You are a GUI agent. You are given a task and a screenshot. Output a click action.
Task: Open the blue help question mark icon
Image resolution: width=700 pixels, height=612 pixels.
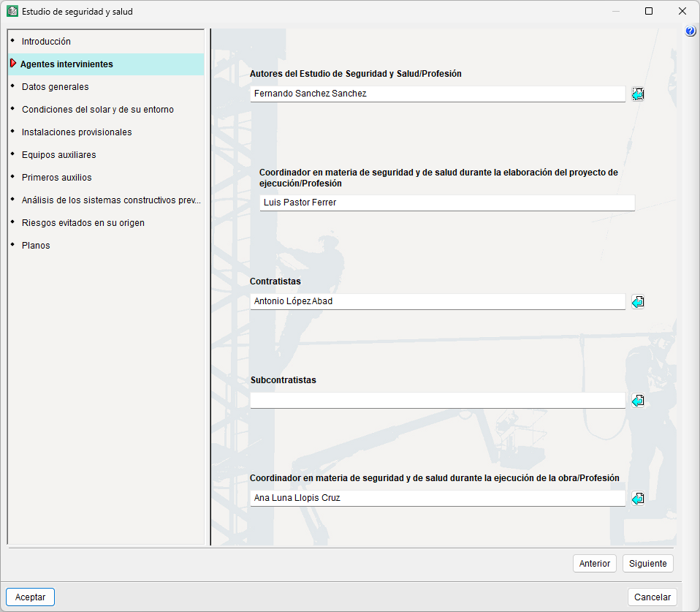coord(691,31)
